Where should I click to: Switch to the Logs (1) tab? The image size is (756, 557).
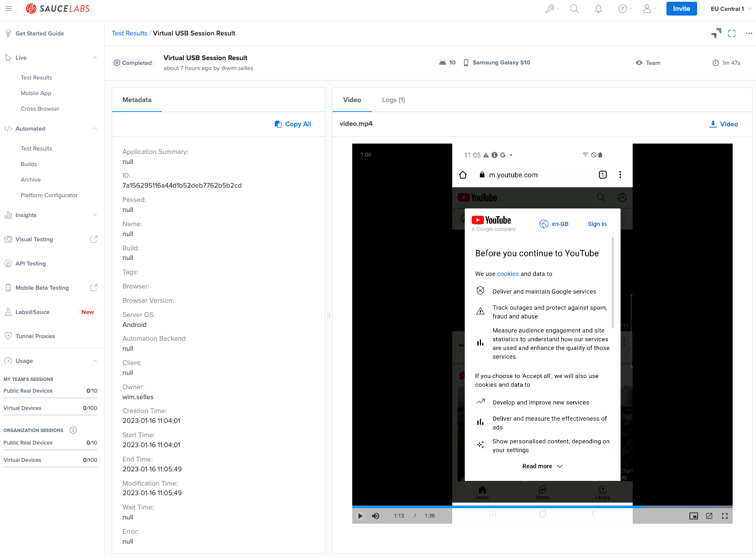393,100
